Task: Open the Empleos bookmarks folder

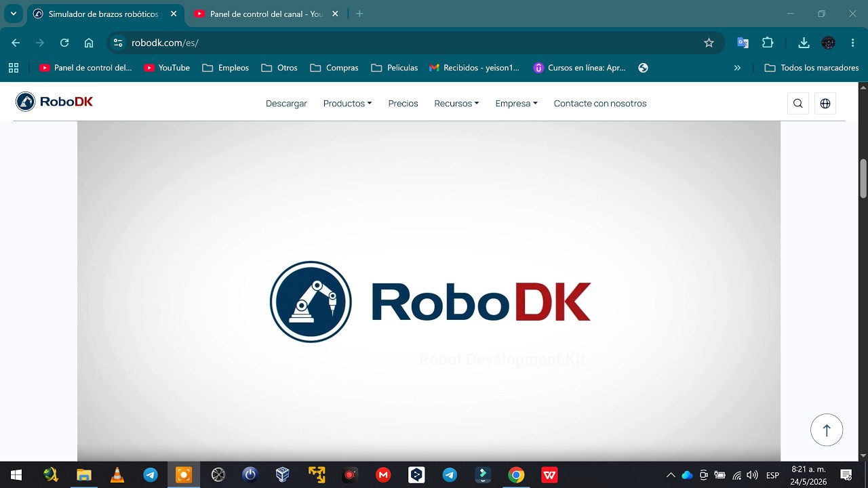Action: point(226,68)
